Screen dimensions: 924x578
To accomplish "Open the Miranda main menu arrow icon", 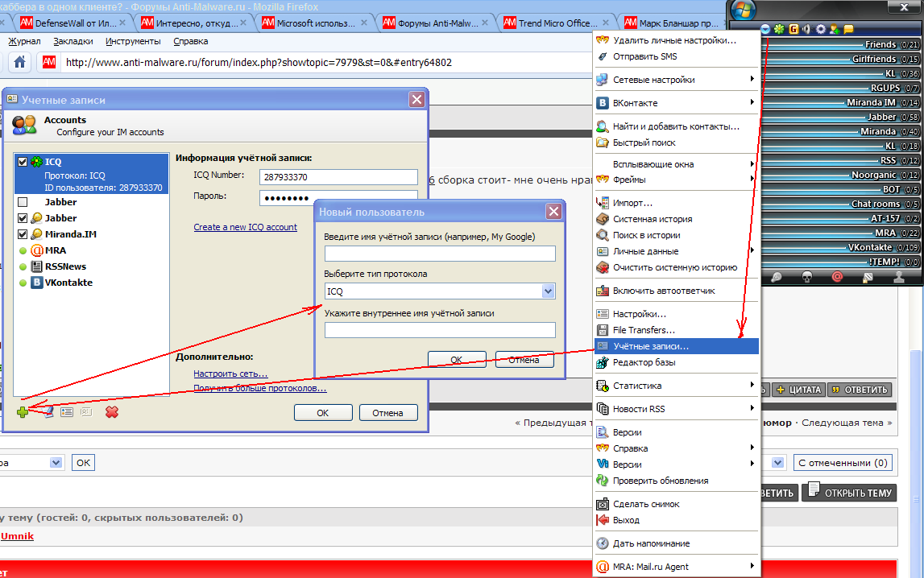I will [x=764, y=29].
